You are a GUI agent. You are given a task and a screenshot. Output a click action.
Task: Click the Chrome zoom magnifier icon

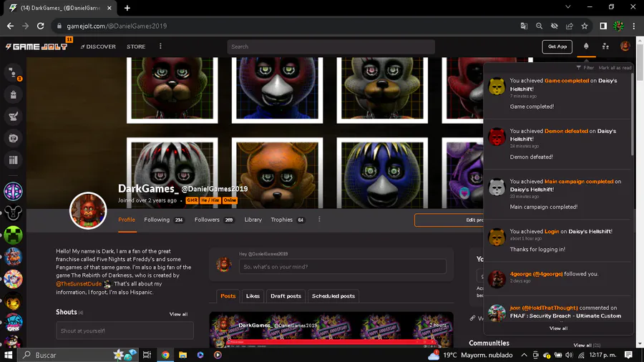(x=540, y=26)
